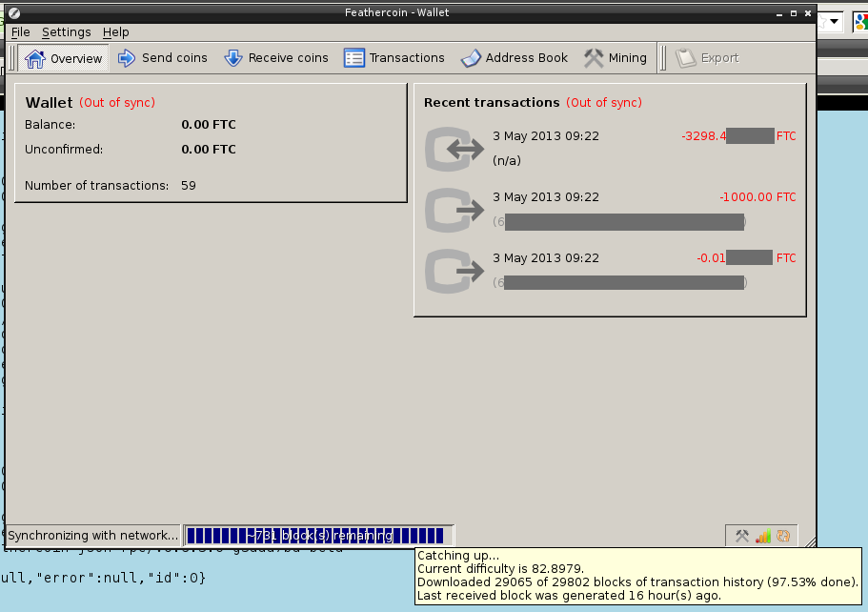Screen dimensions: 868x612
Task: Open the Feathercoin window menu icon in title bar
Action: click(x=14, y=12)
